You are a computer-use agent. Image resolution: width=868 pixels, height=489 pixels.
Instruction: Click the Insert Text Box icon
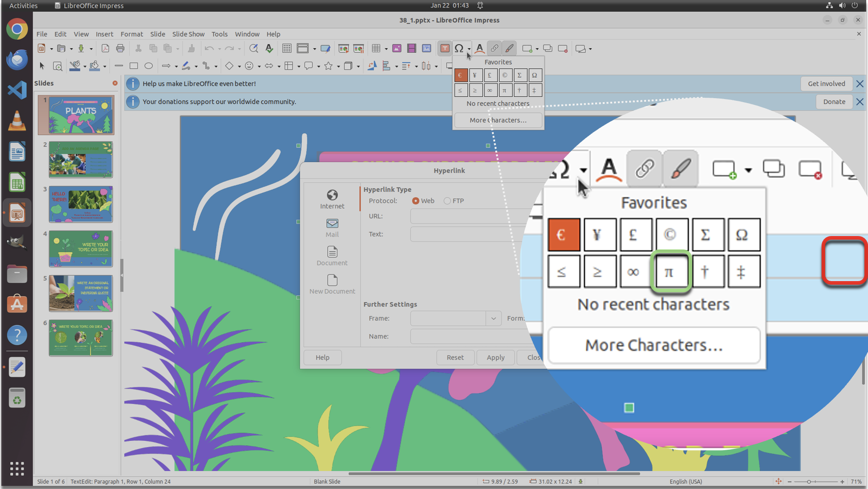[445, 48]
